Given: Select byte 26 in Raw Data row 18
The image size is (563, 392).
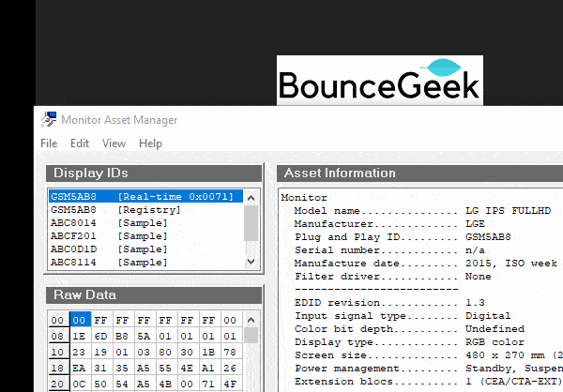Looking at the screenshot, I should click(x=230, y=368).
